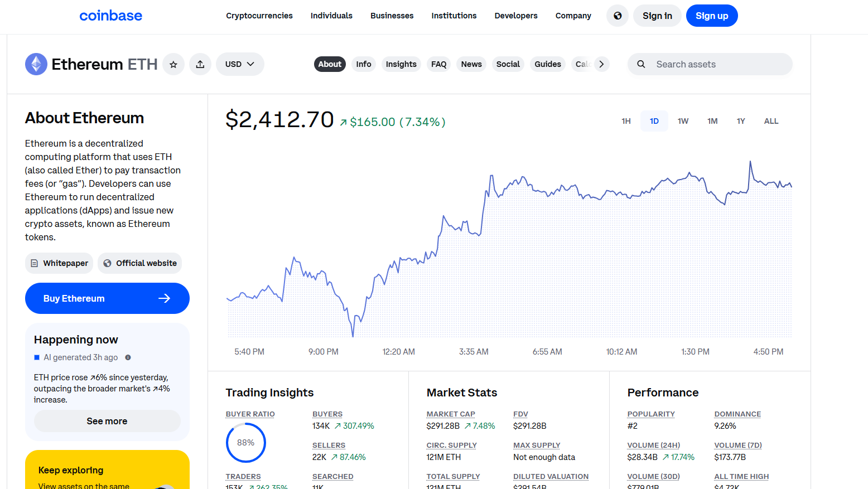The image size is (868, 489).
Task: Open the Institutions menu
Action: 454,16
